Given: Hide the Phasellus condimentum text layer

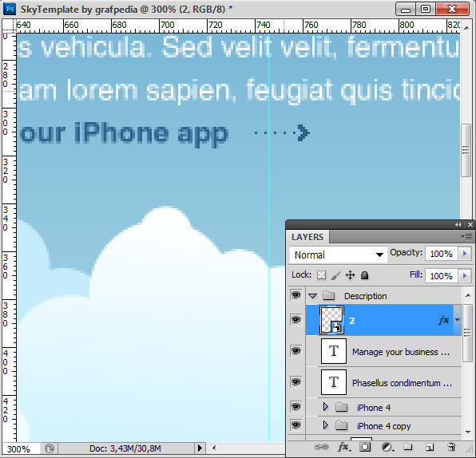Looking at the screenshot, I should [296, 381].
